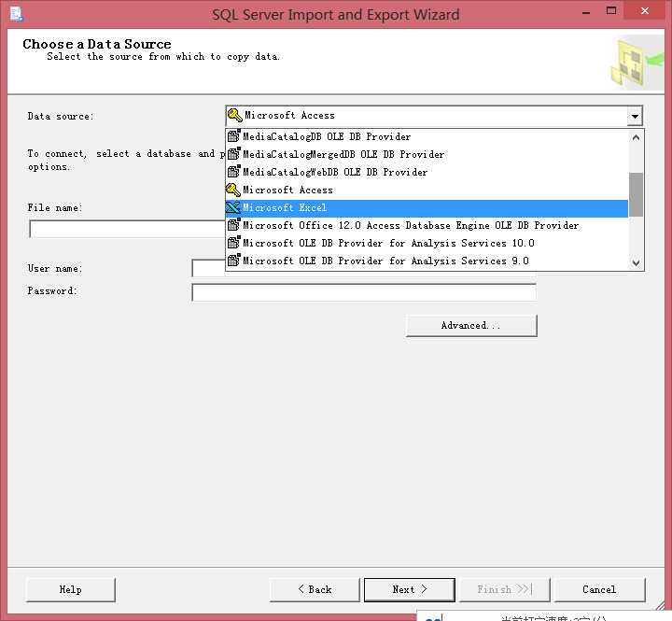Click the Microsoft Access key icon in list
This screenshot has height=621, width=672.
(x=233, y=190)
